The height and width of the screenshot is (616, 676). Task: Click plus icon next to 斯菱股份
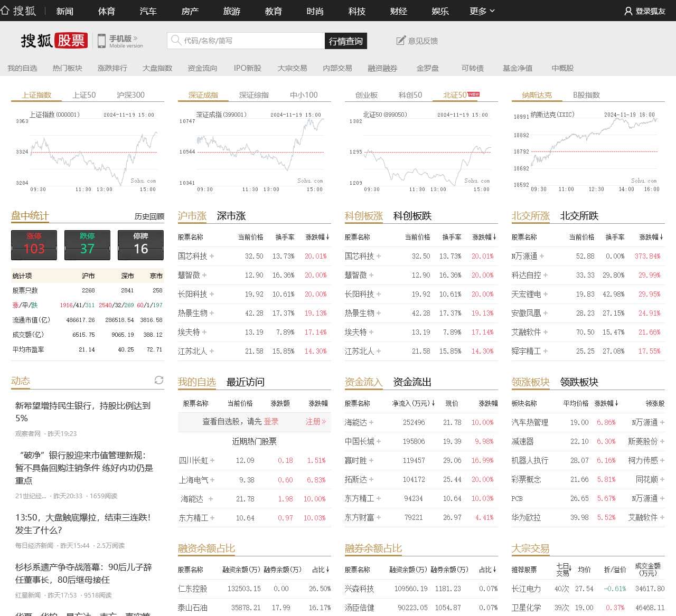coord(662,441)
